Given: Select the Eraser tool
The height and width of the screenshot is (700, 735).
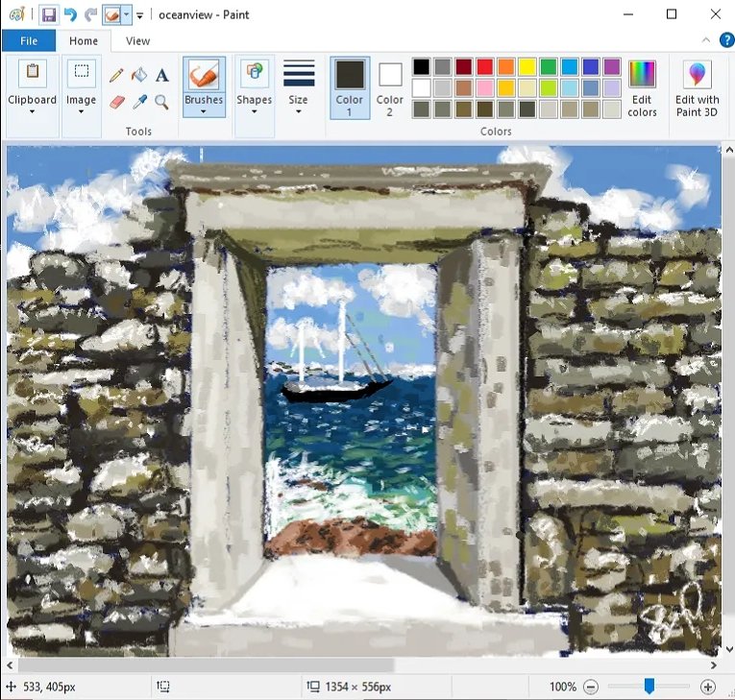Looking at the screenshot, I should pyautogui.click(x=116, y=102).
